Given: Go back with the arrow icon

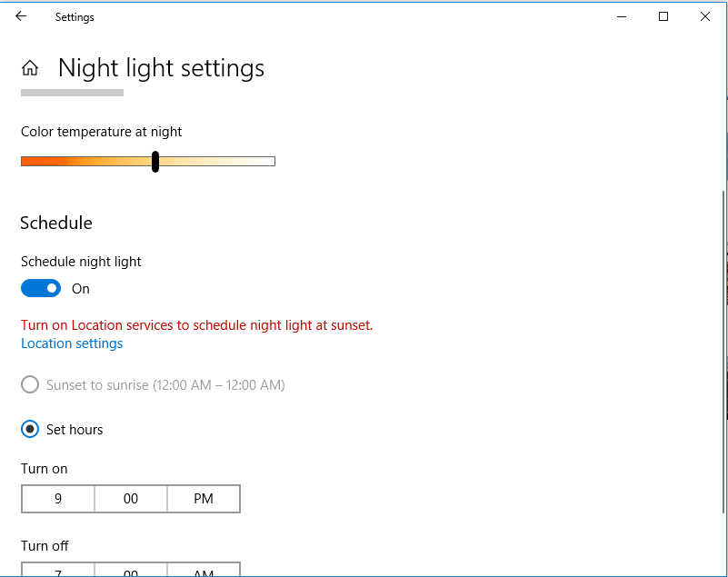Looking at the screenshot, I should coord(21,16).
